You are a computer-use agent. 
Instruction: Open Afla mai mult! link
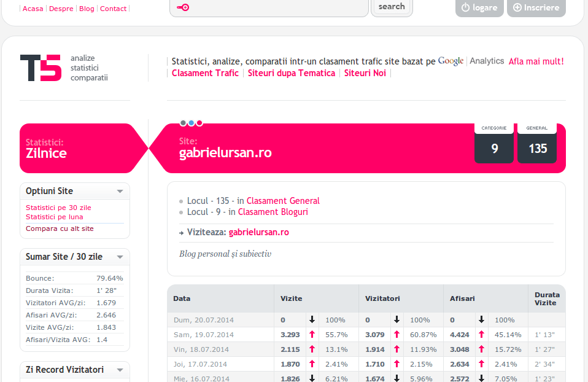(536, 61)
